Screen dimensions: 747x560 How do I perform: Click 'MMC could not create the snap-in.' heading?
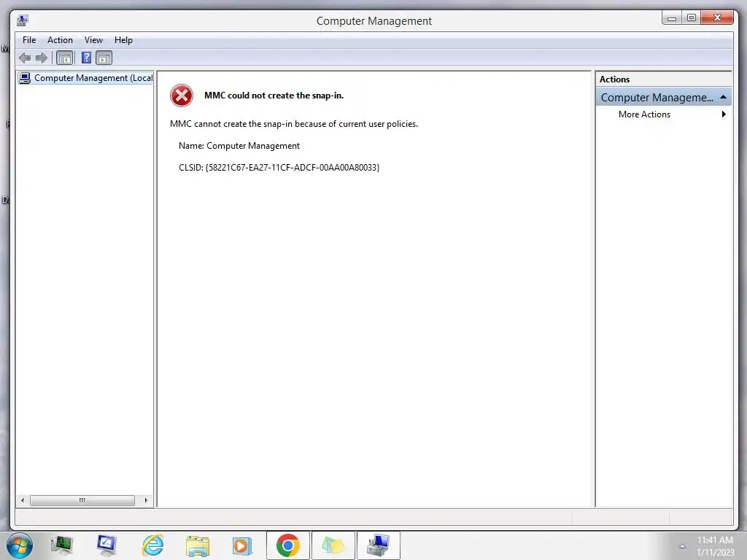(x=274, y=96)
